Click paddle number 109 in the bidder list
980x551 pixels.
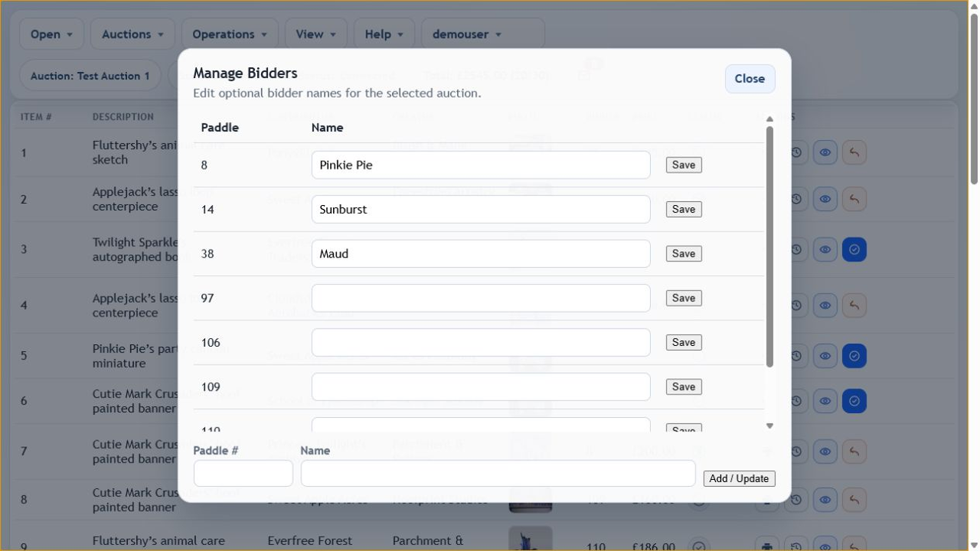click(x=211, y=387)
